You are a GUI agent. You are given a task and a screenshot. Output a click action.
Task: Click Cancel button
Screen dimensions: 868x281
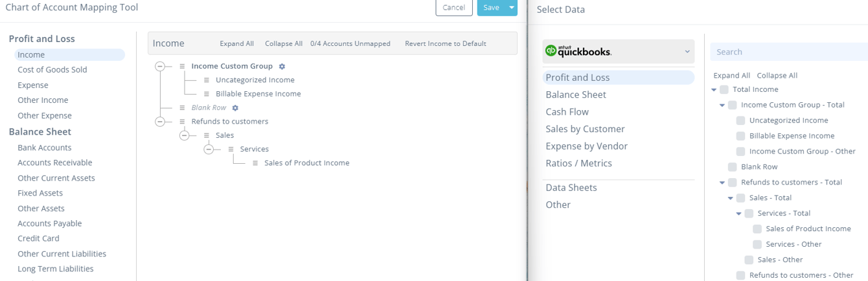(x=454, y=7)
